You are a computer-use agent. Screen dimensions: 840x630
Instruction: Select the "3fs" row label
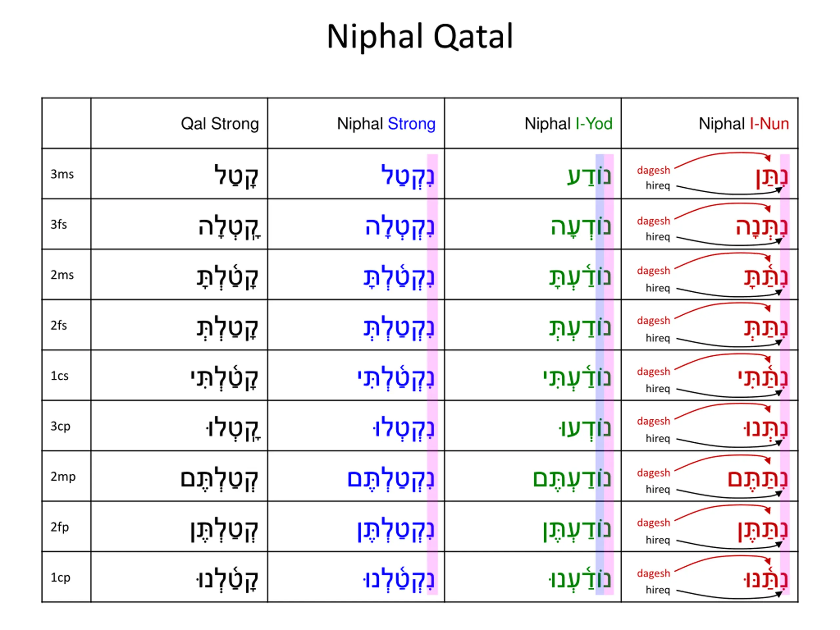tap(59, 224)
